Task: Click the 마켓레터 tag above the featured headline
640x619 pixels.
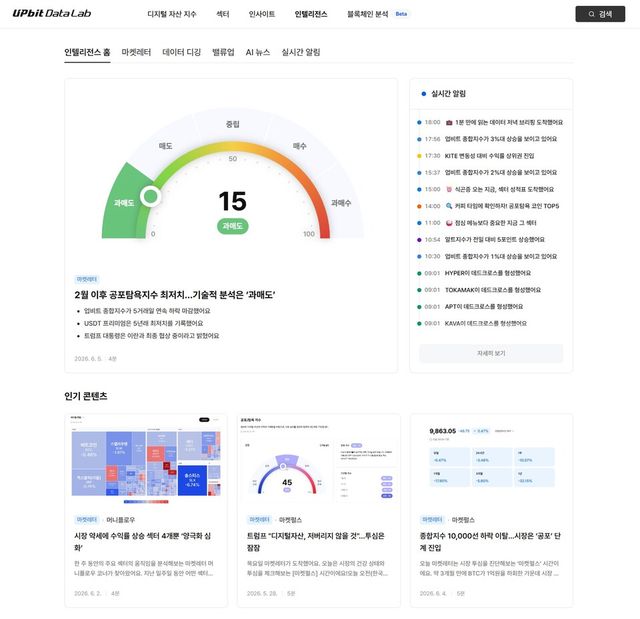Action: click(87, 280)
